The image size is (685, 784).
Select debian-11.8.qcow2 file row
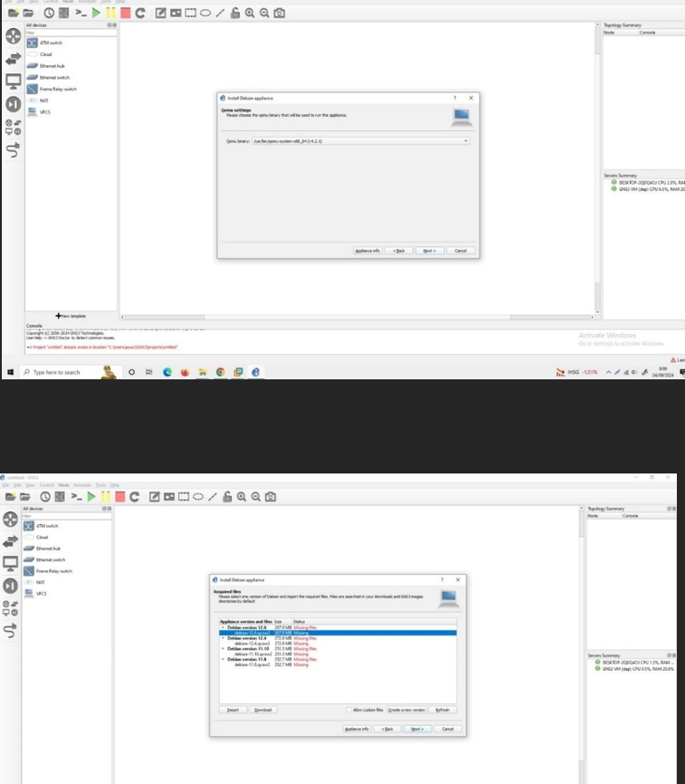click(338, 664)
